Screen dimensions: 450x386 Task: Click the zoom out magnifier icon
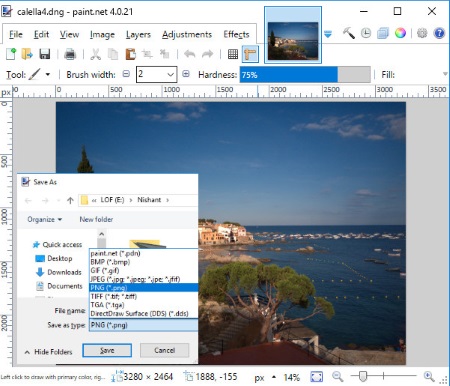click(337, 377)
